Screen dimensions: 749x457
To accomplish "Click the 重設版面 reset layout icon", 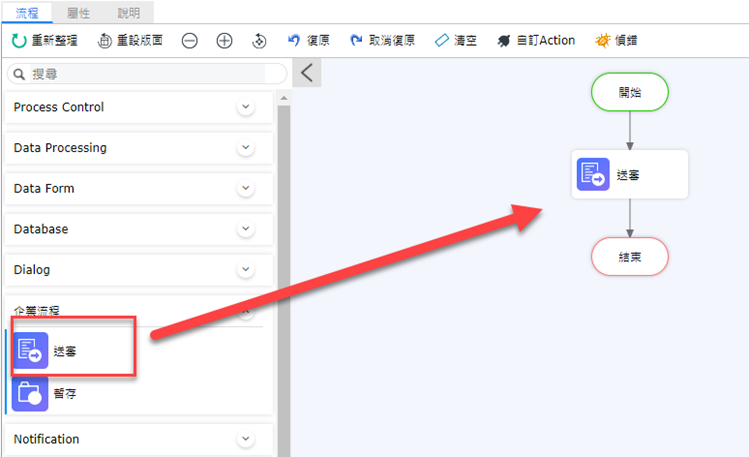I will pyautogui.click(x=106, y=41).
